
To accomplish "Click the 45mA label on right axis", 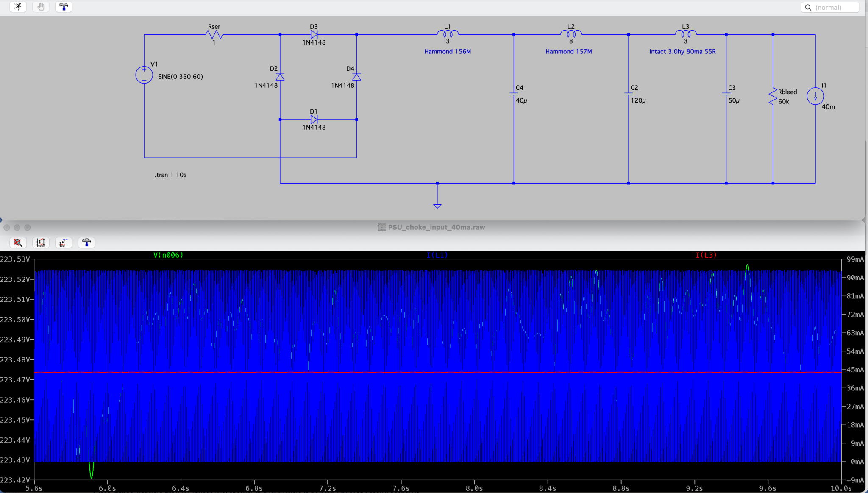I will 855,370.
